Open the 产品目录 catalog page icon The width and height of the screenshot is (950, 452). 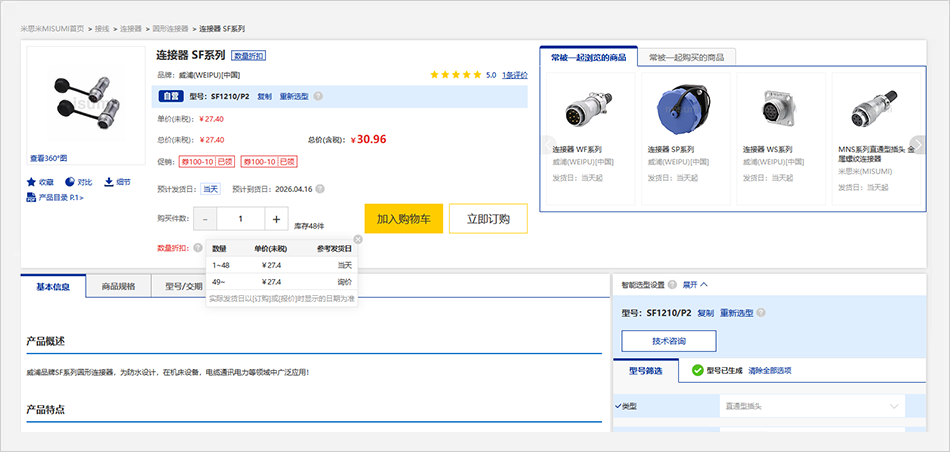point(31,197)
